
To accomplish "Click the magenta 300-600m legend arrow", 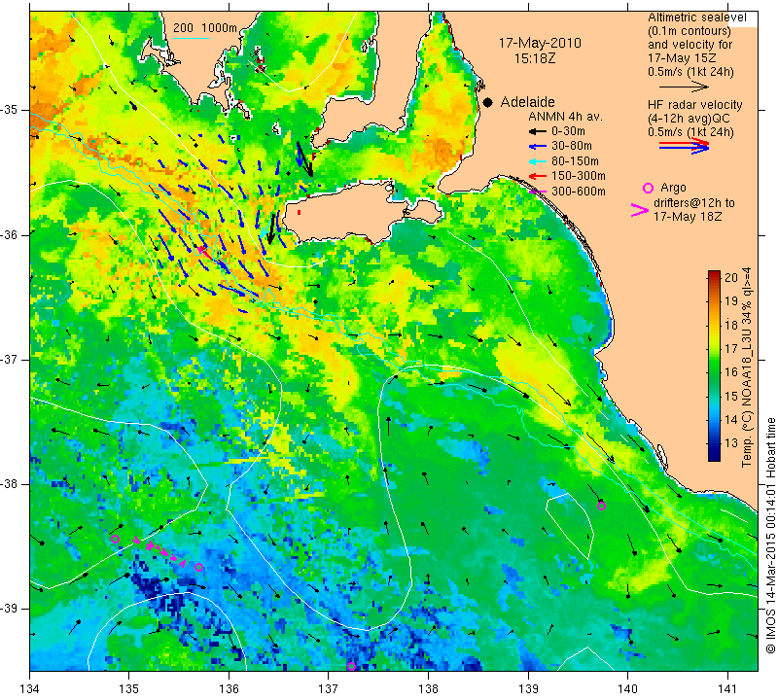I will click(x=537, y=191).
